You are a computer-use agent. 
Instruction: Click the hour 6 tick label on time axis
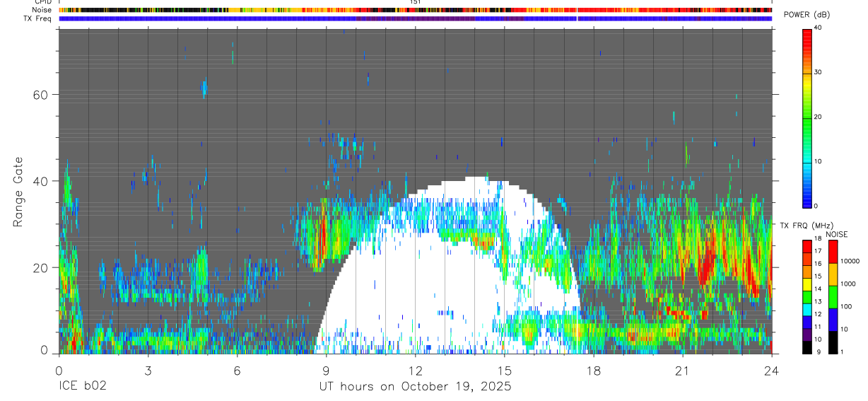[237, 370]
